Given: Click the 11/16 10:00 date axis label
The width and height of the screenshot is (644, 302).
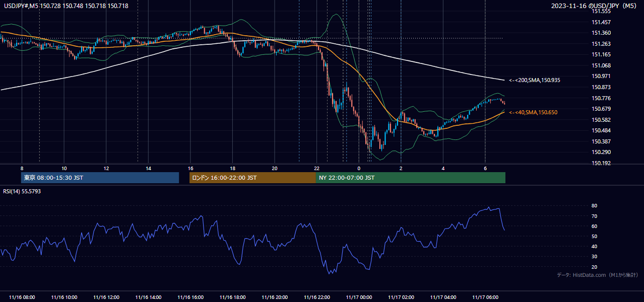Looking at the screenshot, I should (x=64, y=297).
